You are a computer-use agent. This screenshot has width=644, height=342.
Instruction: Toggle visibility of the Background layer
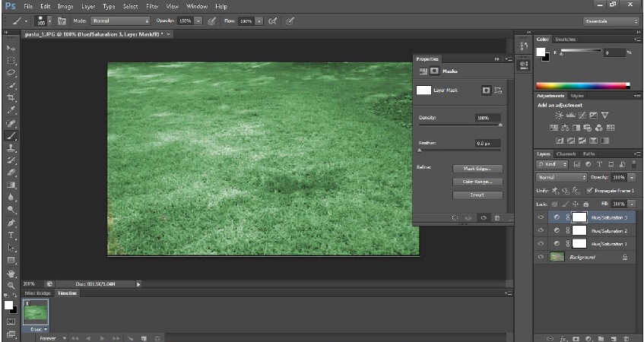pos(541,257)
